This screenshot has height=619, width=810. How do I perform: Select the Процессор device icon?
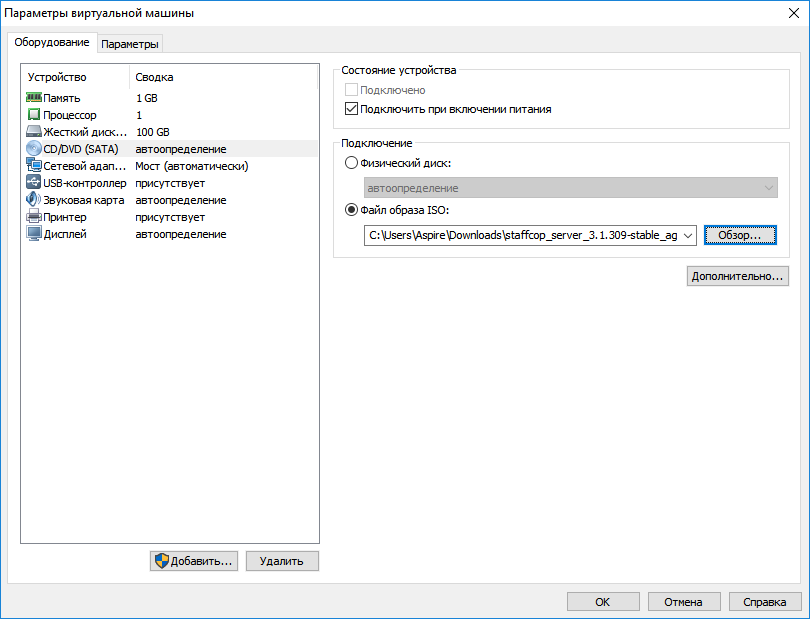tap(31, 115)
